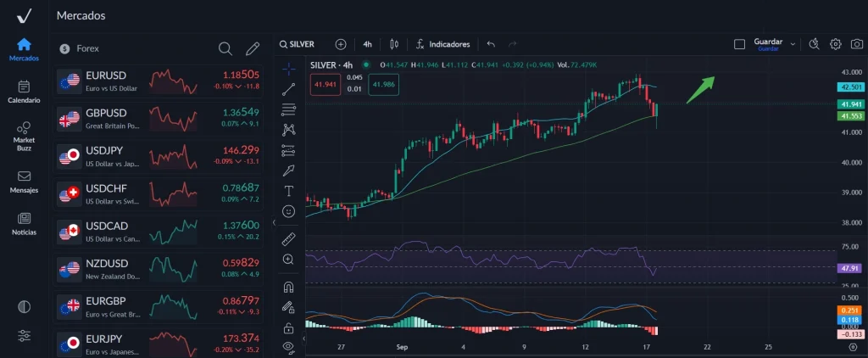This screenshot has height=358, width=868.
Task: Select the Text tool
Action: pyautogui.click(x=288, y=191)
